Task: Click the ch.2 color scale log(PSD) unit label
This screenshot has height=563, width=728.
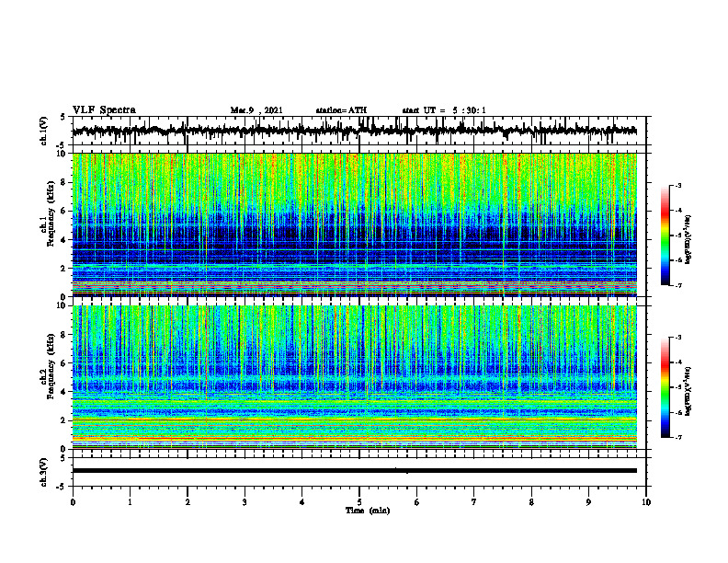Action: click(688, 391)
